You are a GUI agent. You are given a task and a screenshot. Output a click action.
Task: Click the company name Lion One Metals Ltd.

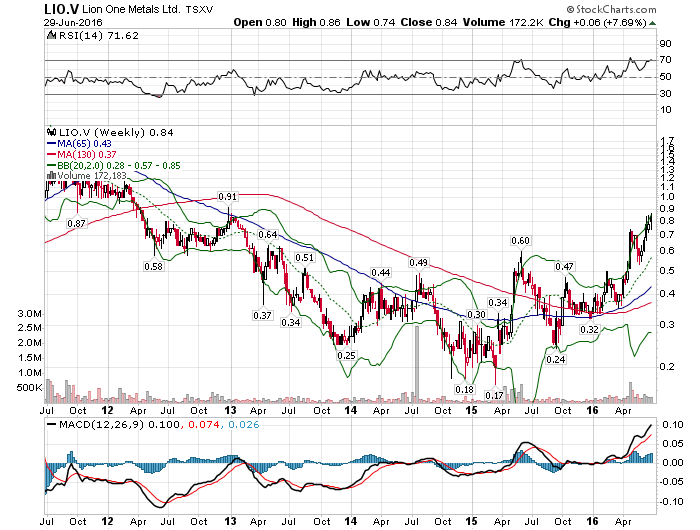click(131, 9)
